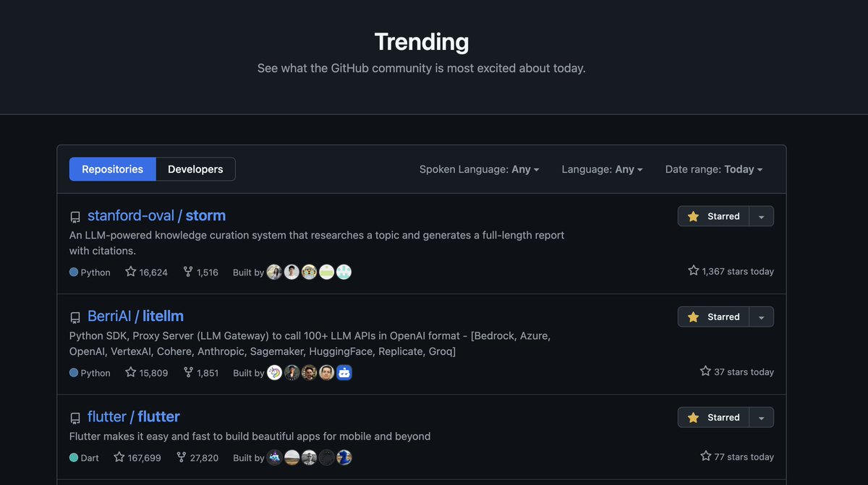868x485 pixels.
Task: Click second contributor avatar in storm row
Action: tap(292, 272)
